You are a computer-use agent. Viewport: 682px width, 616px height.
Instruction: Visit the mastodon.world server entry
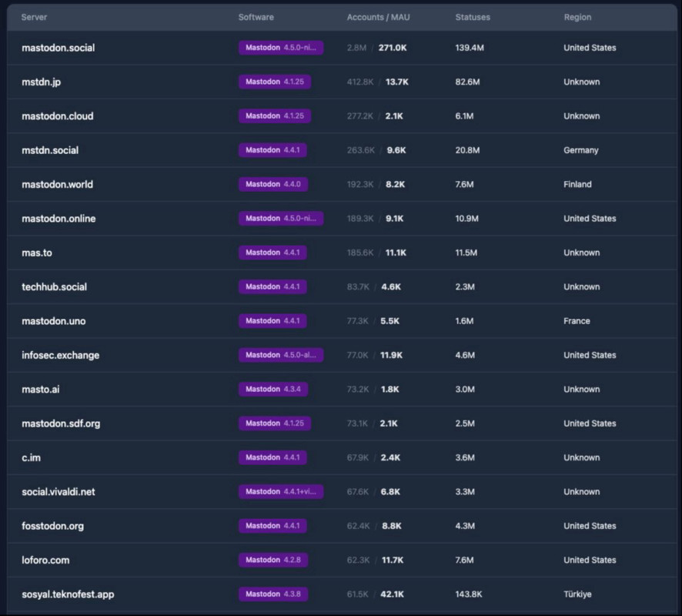pyautogui.click(x=57, y=184)
